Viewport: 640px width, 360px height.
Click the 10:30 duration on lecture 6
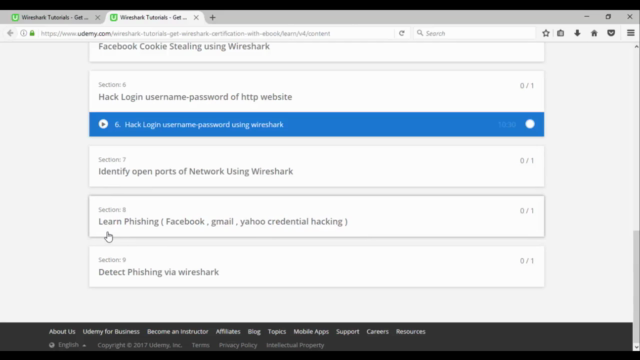[x=507, y=124]
